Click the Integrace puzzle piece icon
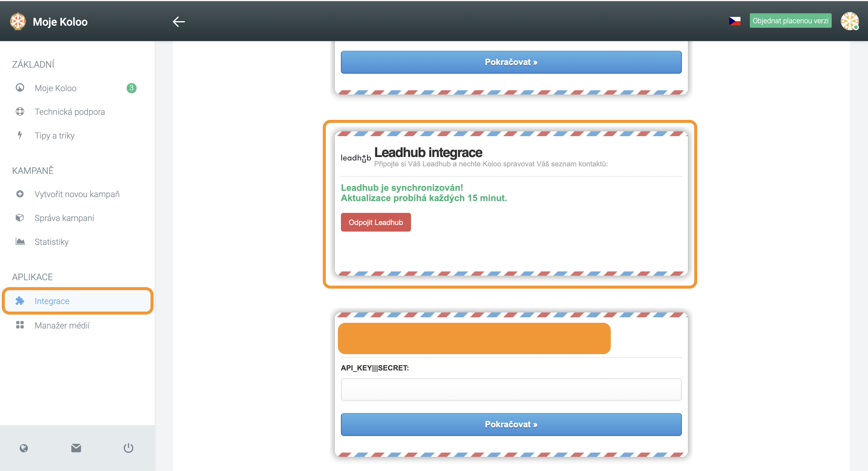This screenshot has height=471, width=868. (x=20, y=301)
